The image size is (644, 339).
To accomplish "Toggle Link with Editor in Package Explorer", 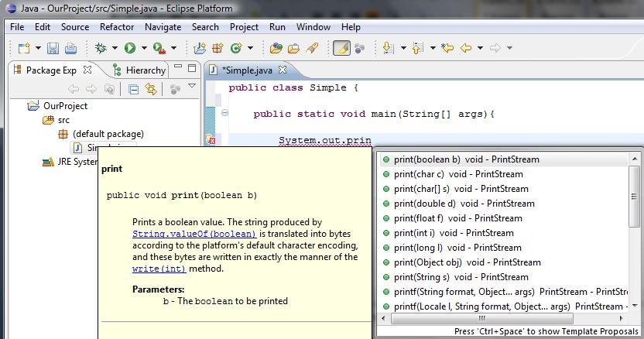I will click(x=151, y=89).
